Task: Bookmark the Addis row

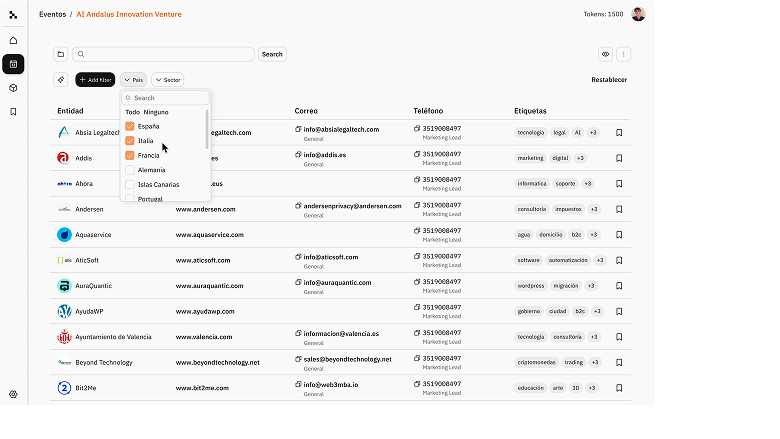Action: [x=619, y=158]
